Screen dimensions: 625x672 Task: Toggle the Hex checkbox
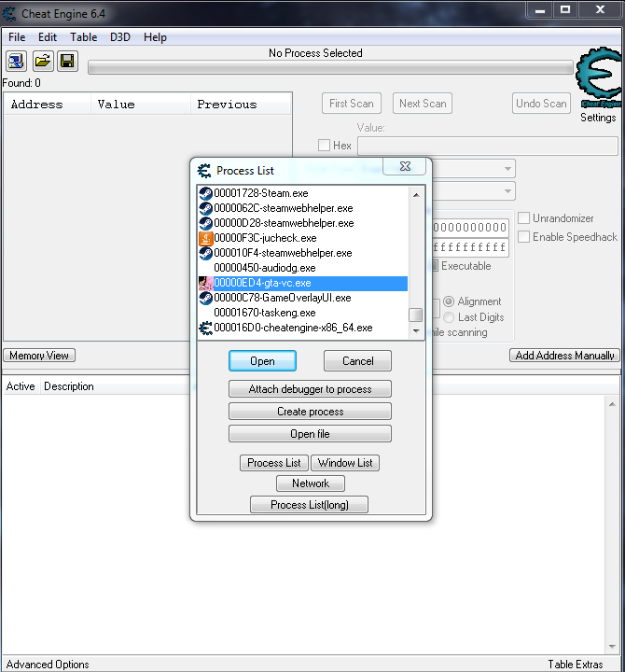[x=324, y=146]
